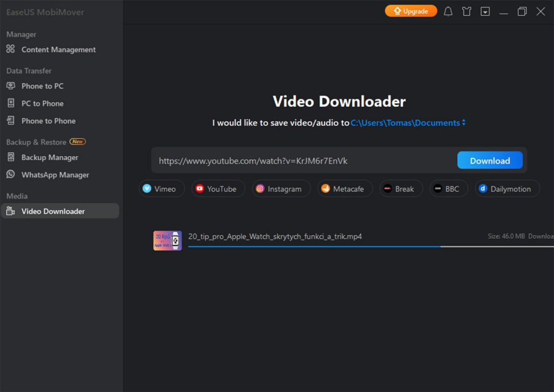
Task: Open Content Management section
Action: click(x=60, y=49)
